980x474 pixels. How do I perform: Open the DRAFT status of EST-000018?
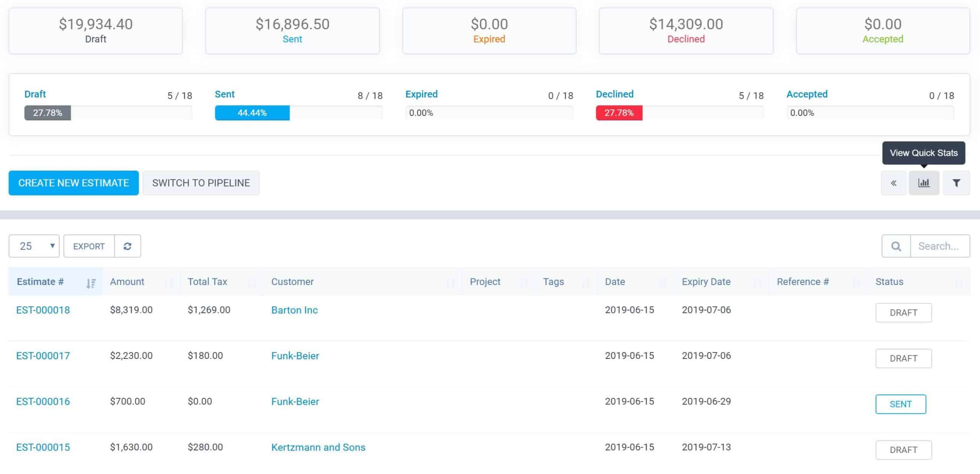(x=903, y=313)
